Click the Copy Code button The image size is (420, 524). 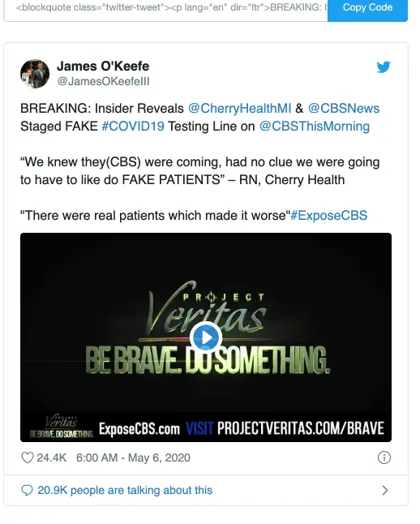tap(367, 8)
